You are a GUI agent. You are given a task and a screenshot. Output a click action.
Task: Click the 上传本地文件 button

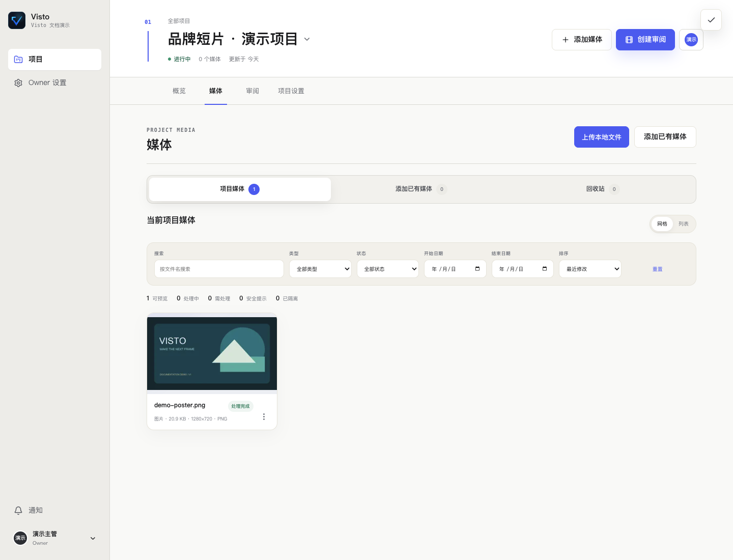tap(602, 137)
